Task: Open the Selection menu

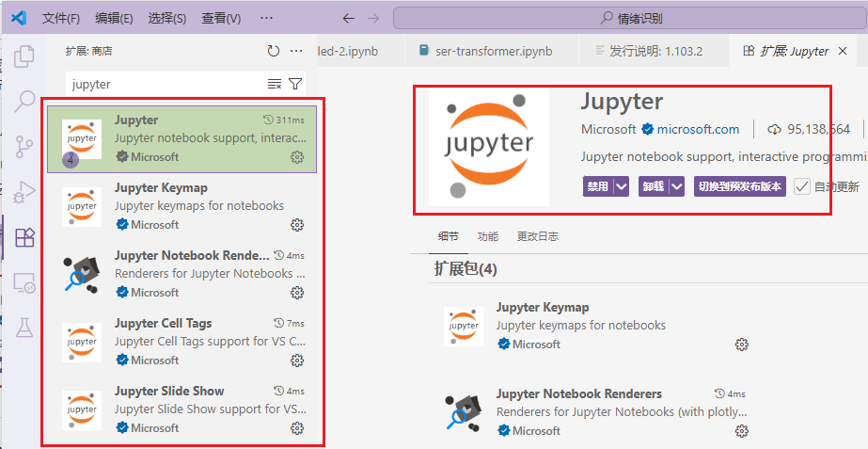Action: click(x=167, y=18)
